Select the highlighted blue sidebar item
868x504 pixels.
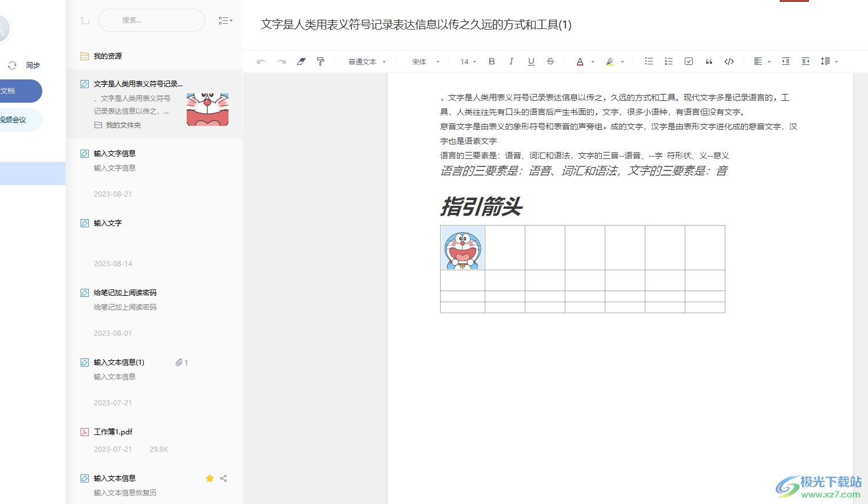tap(32, 173)
